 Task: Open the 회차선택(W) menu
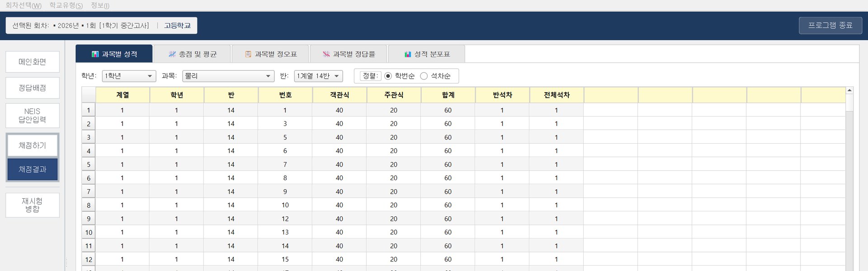click(24, 5)
